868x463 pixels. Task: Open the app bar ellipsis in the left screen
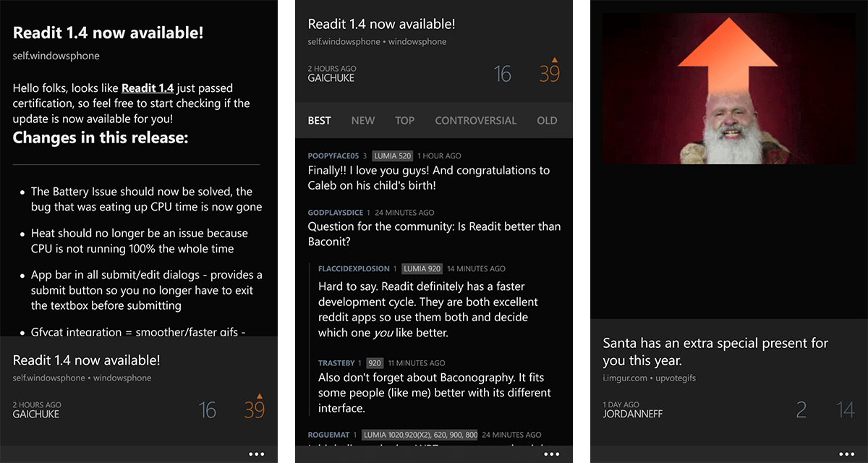[256, 454]
